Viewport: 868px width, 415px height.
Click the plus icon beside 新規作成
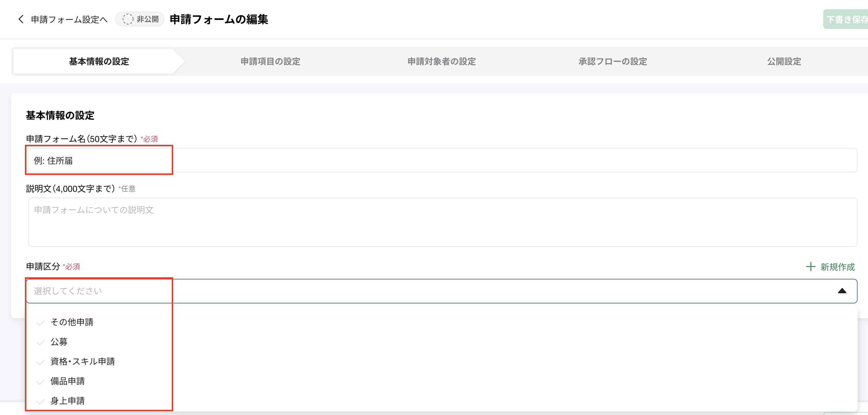point(811,267)
